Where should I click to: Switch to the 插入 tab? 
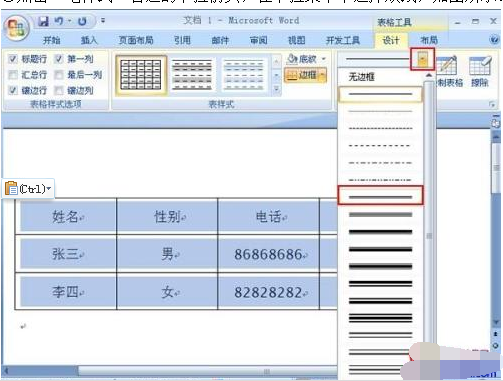(x=89, y=40)
